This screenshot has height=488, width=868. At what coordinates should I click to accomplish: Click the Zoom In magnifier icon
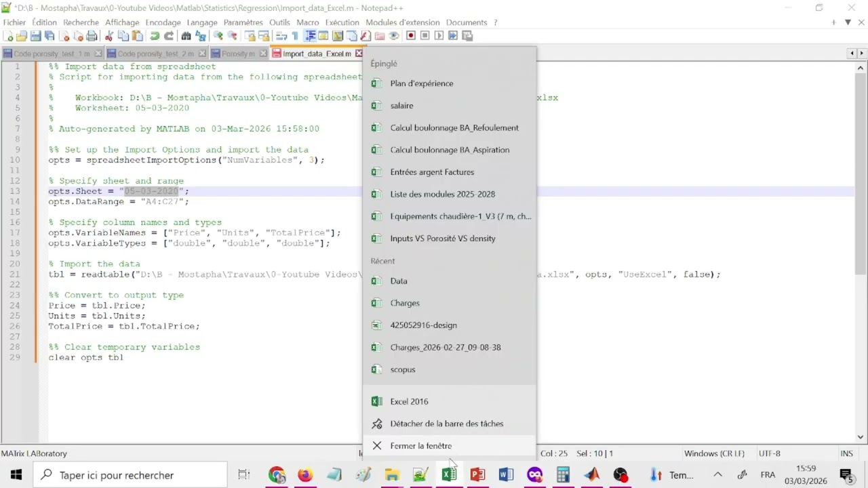click(218, 36)
